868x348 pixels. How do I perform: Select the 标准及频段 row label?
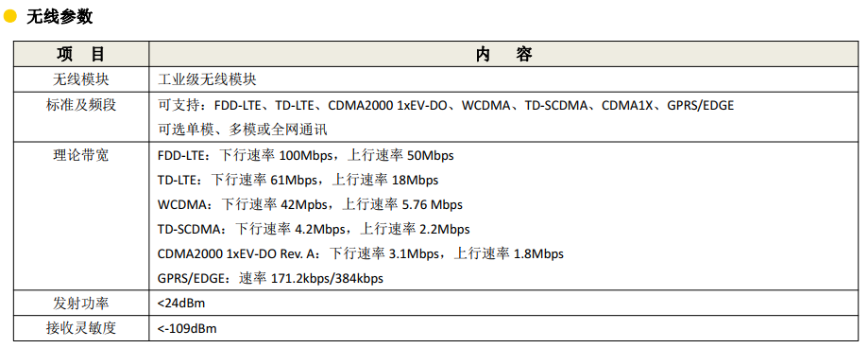tap(81, 105)
